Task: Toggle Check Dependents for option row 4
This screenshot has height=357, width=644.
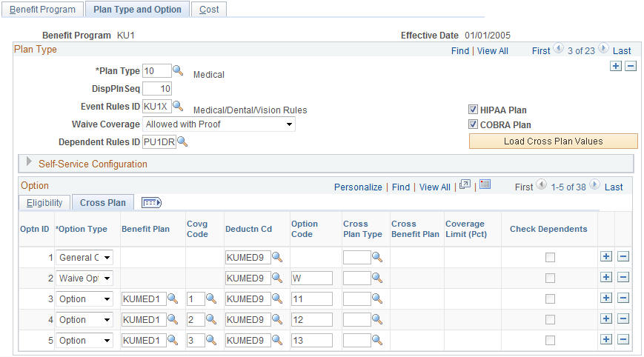Action: tap(550, 320)
